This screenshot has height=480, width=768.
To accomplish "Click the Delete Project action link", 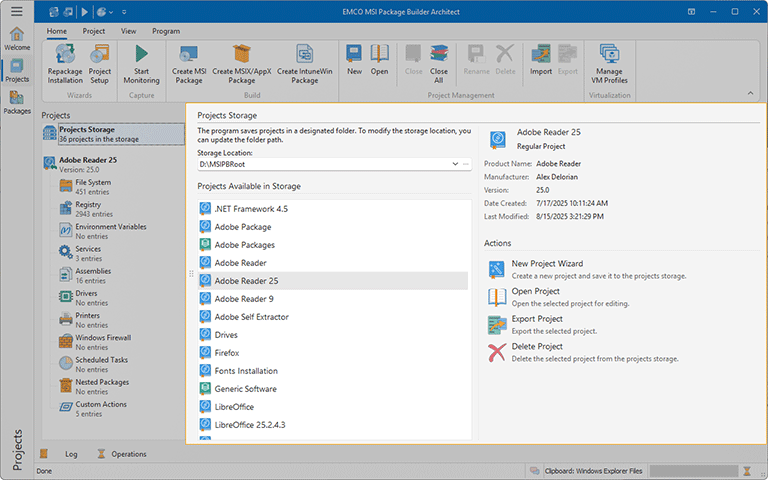I will point(537,347).
